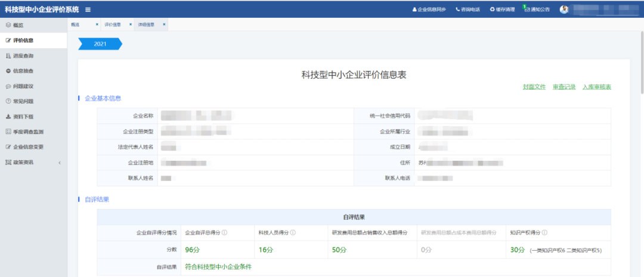Image resolution: width=644 pixels, height=277 pixels.
Task: Open 企业信息变更 in the sidebar
Action: click(x=33, y=147)
